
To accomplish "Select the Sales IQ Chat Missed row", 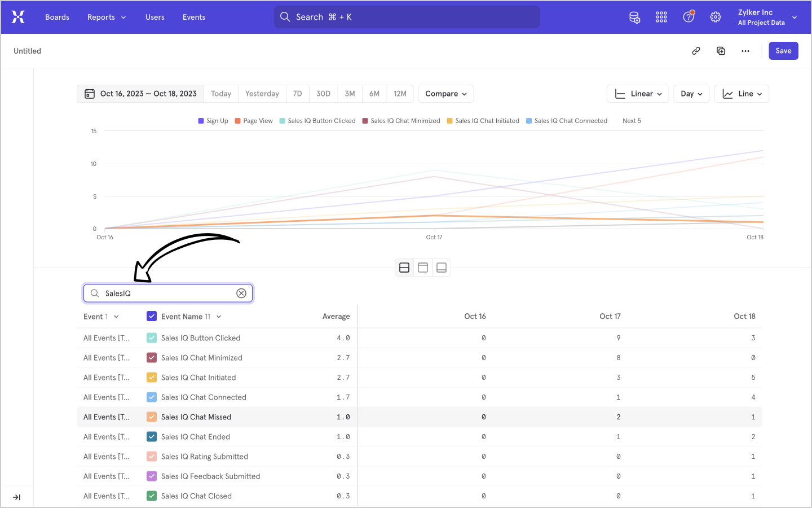I will coord(420,417).
